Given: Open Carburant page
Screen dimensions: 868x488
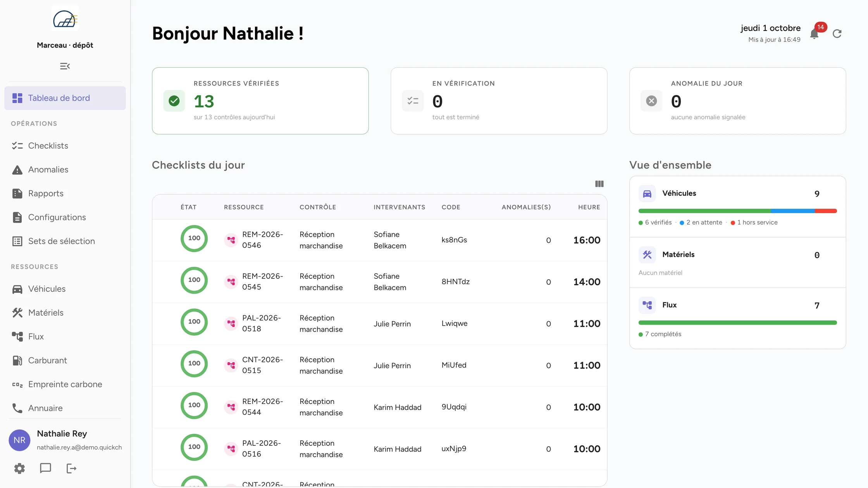Looking at the screenshot, I should (x=65, y=360).
